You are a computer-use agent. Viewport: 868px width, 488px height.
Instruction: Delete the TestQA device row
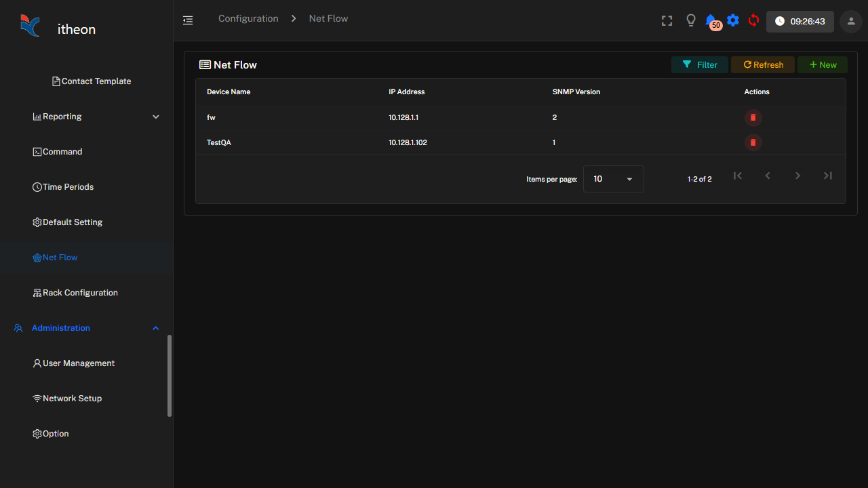(x=753, y=142)
